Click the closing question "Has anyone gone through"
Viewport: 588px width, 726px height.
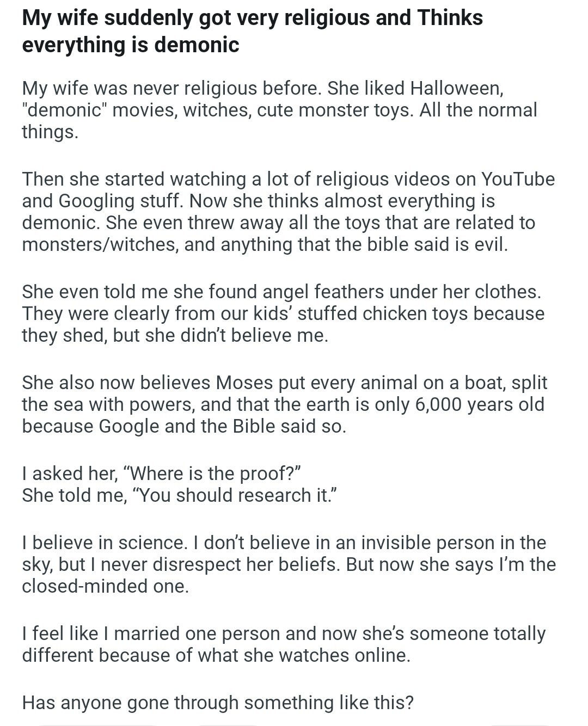(x=218, y=703)
